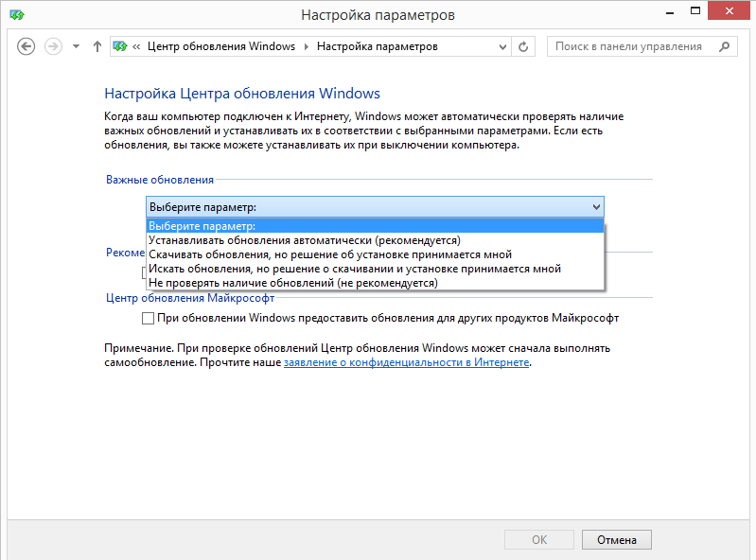The width and height of the screenshot is (756, 560).
Task: Click the 'Настройка параметров' breadcrumb
Action: point(377,46)
